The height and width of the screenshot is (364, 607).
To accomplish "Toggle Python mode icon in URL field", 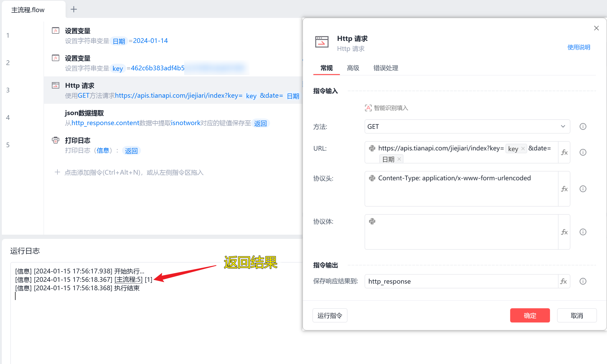I will 372,148.
